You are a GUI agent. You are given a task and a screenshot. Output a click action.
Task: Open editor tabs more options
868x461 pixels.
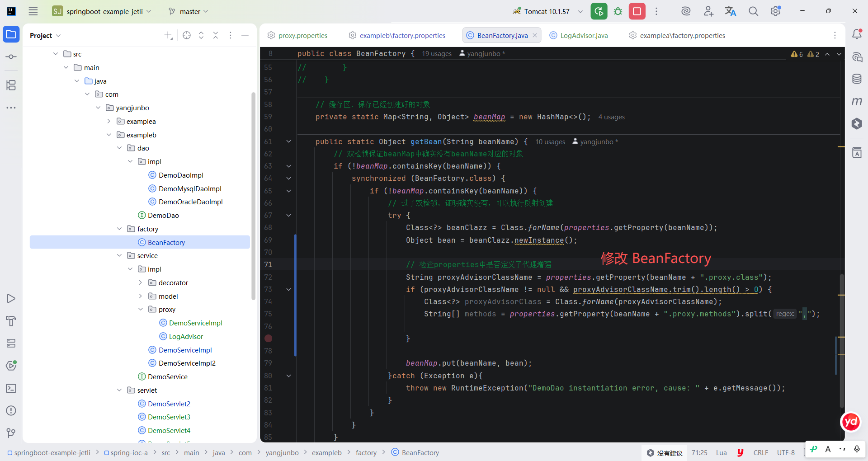(x=835, y=35)
